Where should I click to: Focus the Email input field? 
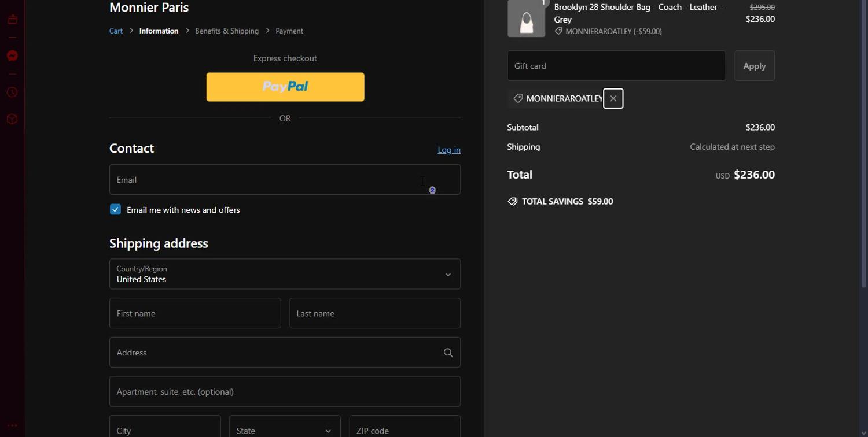285,180
